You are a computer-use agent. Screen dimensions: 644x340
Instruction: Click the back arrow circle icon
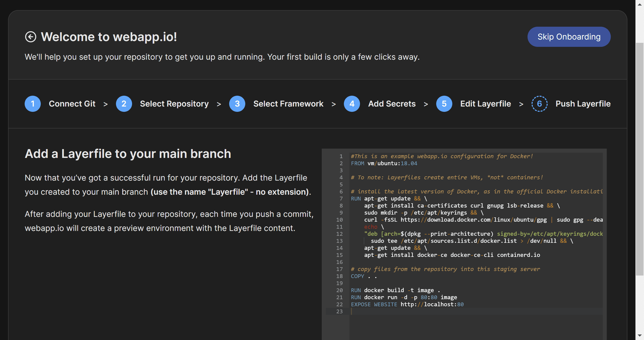coord(31,37)
